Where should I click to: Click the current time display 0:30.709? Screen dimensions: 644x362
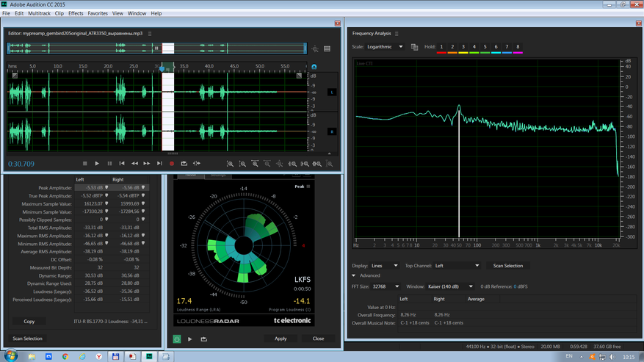(x=21, y=164)
